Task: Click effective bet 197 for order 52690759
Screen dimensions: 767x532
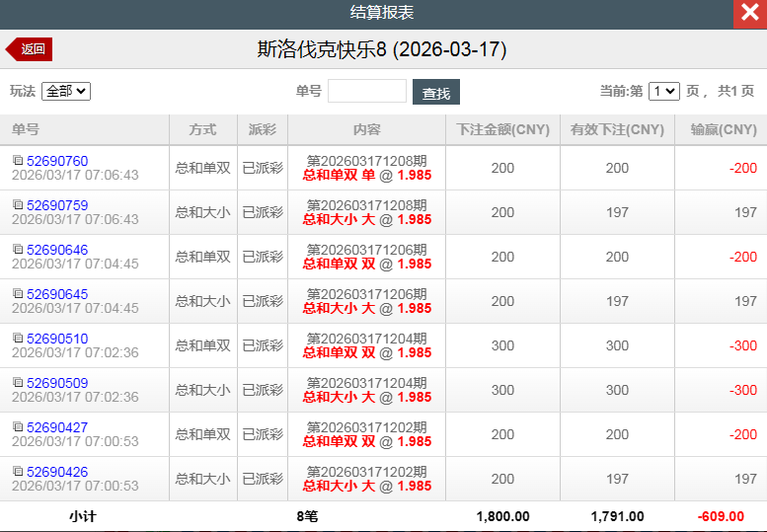Action: [x=617, y=213]
